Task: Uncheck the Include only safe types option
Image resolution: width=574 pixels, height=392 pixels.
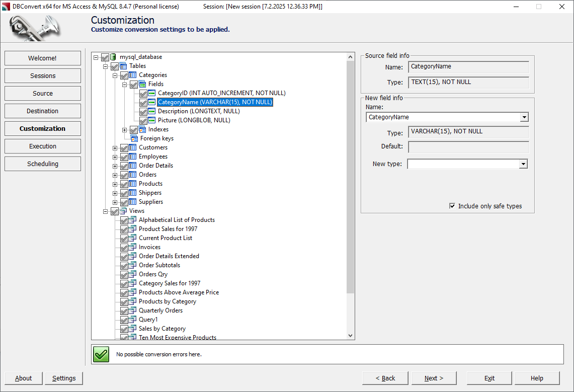Action: pos(453,206)
